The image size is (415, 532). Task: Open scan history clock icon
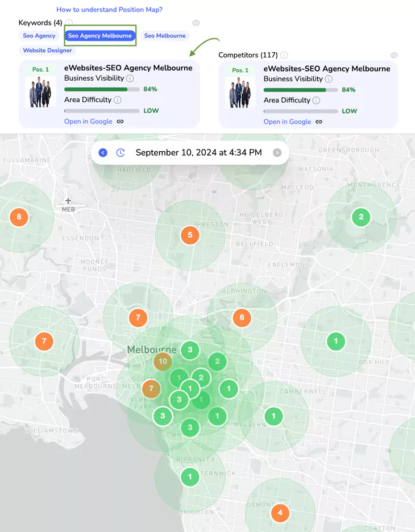[121, 153]
